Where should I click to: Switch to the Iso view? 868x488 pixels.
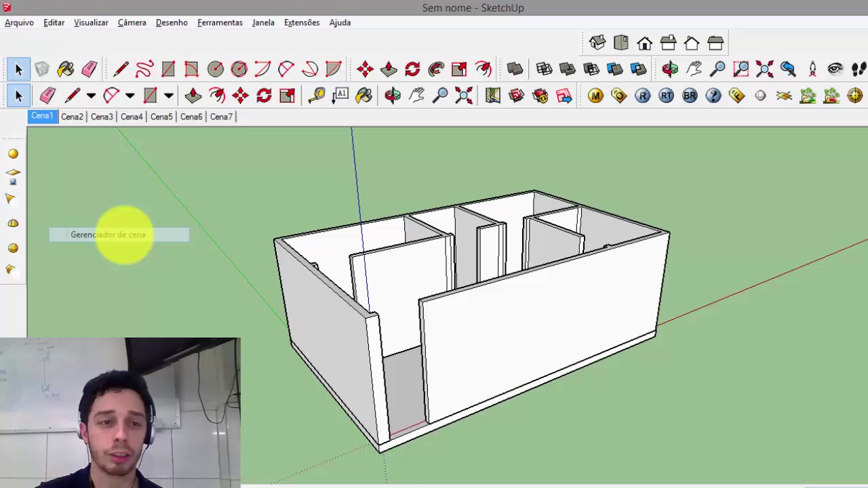pyautogui.click(x=597, y=43)
